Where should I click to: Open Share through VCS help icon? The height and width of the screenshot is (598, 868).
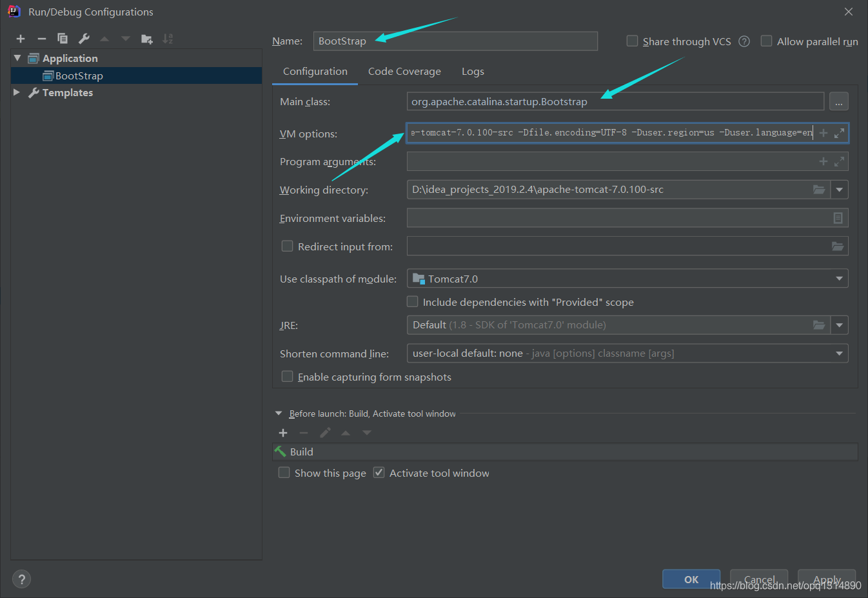(744, 41)
